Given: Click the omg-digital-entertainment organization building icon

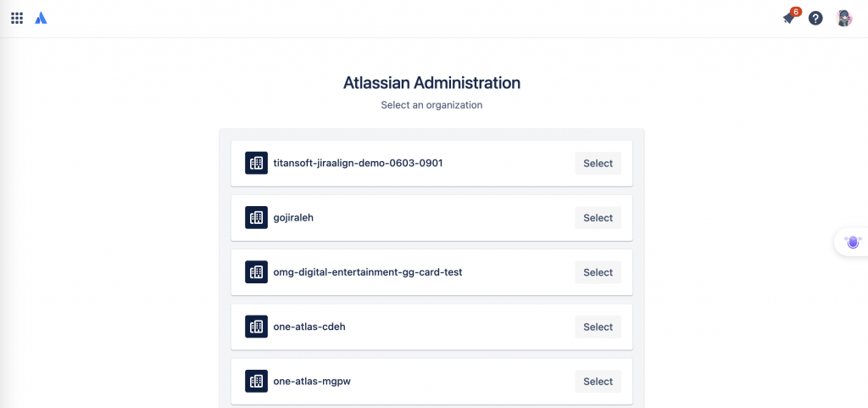Looking at the screenshot, I should click(256, 271).
